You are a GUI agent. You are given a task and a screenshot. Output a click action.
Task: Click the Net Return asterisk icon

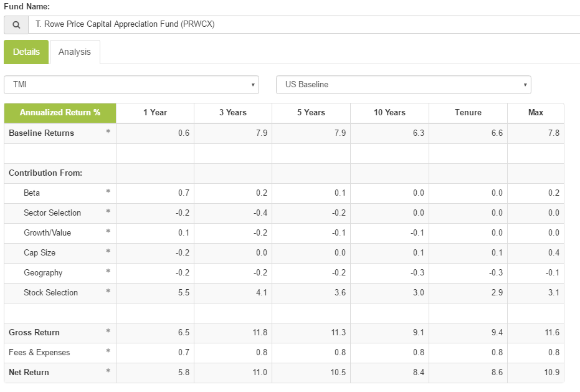[x=108, y=371]
